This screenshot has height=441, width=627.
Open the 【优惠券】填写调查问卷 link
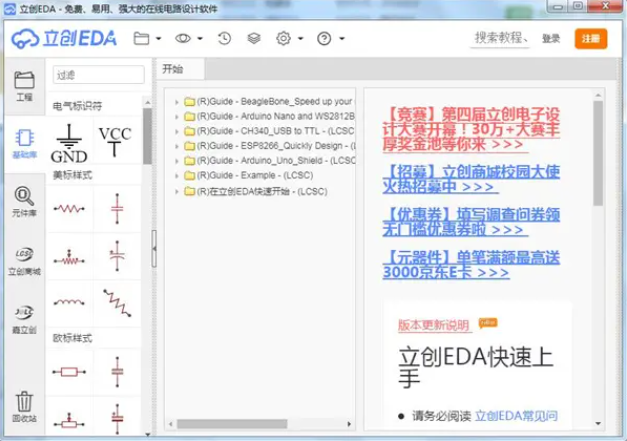pyautogui.click(x=471, y=222)
